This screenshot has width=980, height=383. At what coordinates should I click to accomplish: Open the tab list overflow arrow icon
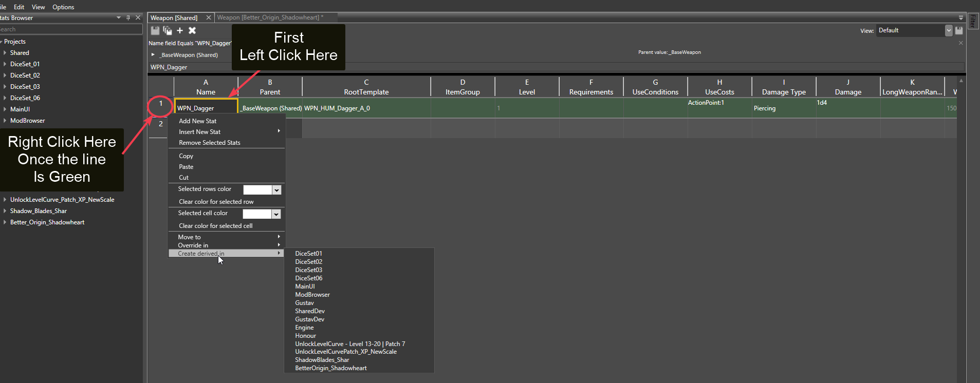(961, 18)
